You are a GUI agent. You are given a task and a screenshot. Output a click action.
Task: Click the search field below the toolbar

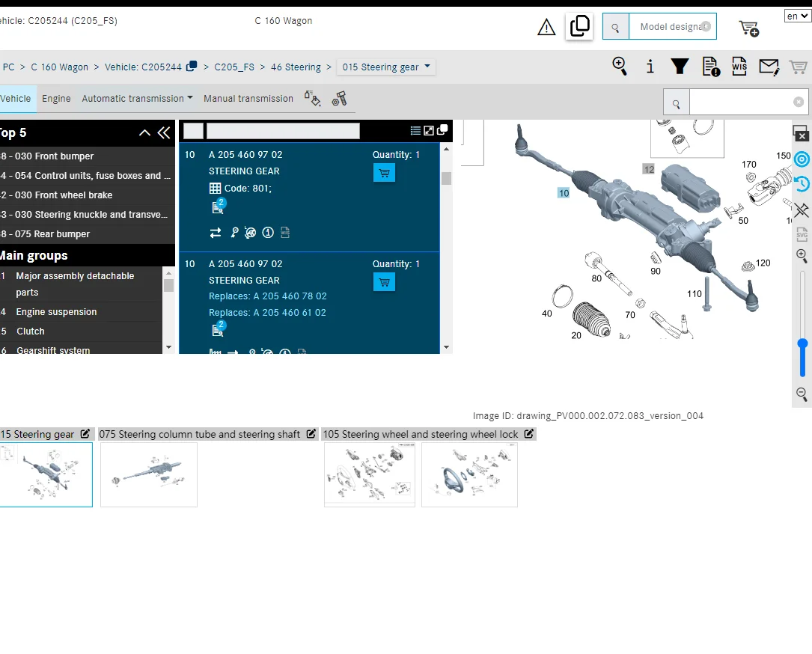click(x=748, y=102)
